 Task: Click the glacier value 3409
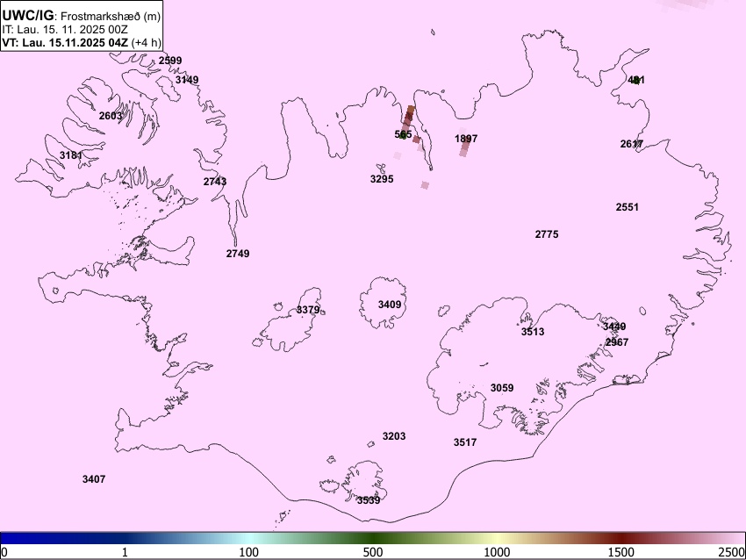click(389, 305)
